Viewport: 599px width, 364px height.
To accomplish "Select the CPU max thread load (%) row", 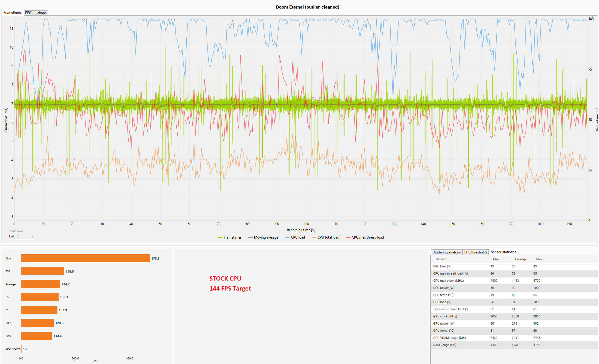I will [514, 273].
